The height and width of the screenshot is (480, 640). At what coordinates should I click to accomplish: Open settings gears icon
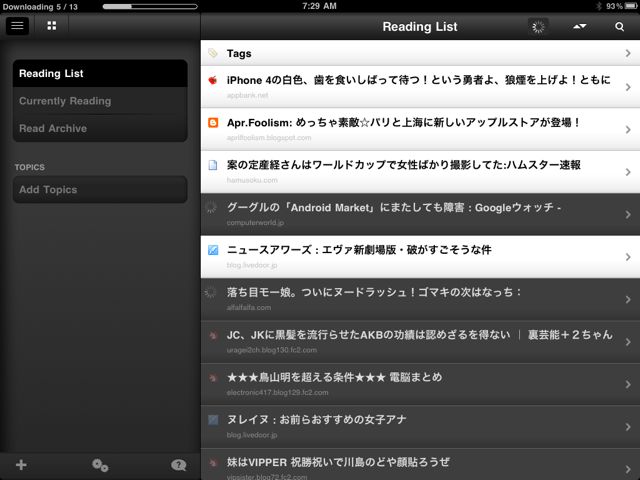[x=100, y=465]
